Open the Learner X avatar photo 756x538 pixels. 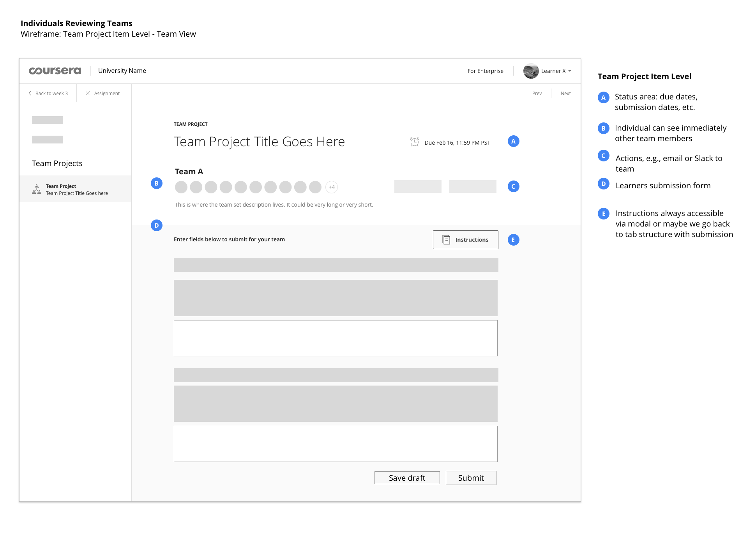(x=531, y=71)
